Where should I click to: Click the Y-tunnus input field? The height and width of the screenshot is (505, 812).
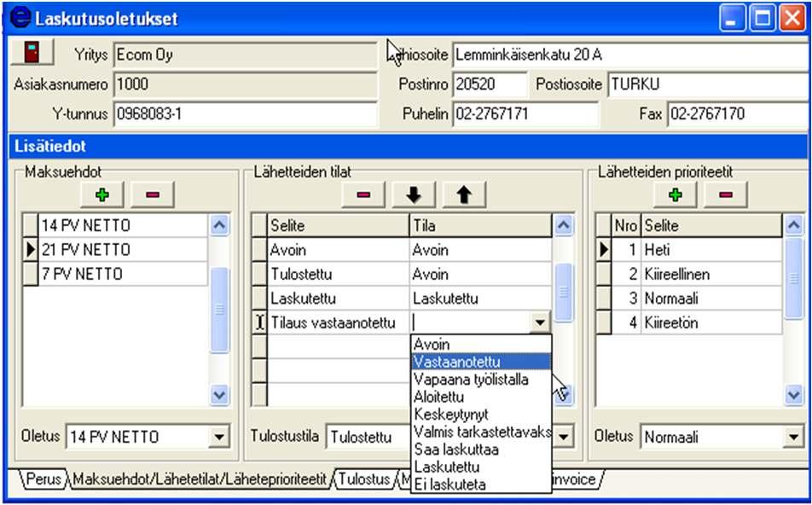click(x=246, y=114)
